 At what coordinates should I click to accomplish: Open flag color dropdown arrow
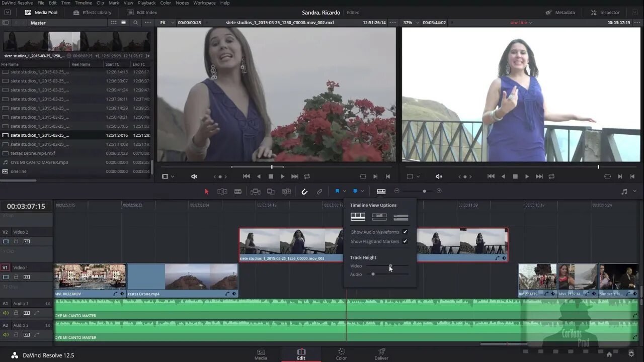point(345,191)
